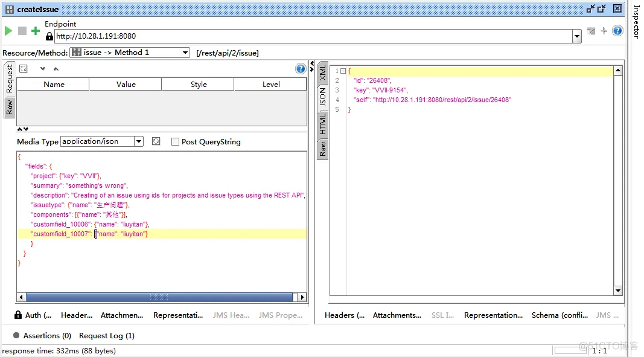Maximize the createIssue window
The height and width of the screenshot is (357, 644).
coord(602,8)
